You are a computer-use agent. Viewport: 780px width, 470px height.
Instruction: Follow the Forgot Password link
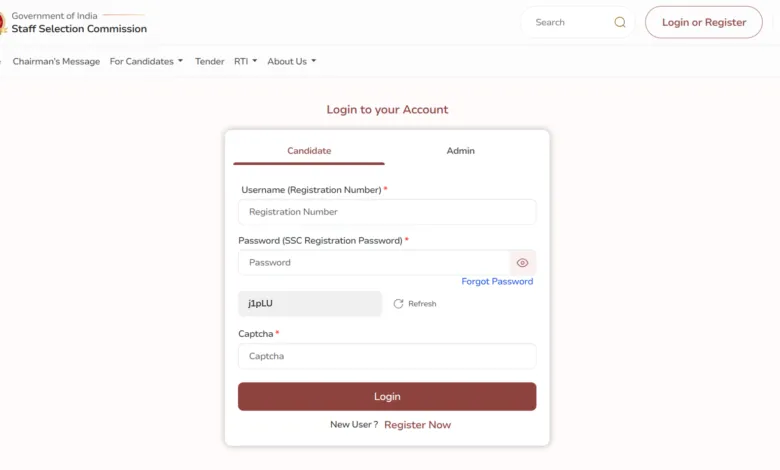497,282
